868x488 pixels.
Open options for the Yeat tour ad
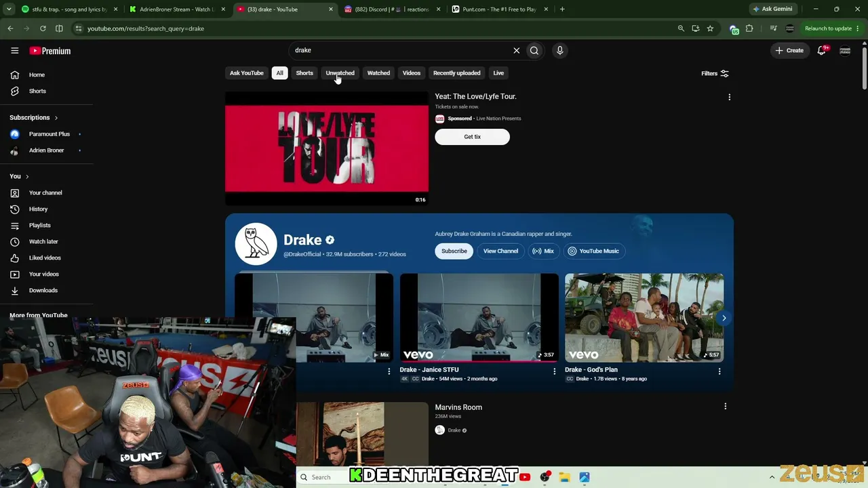(x=729, y=97)
